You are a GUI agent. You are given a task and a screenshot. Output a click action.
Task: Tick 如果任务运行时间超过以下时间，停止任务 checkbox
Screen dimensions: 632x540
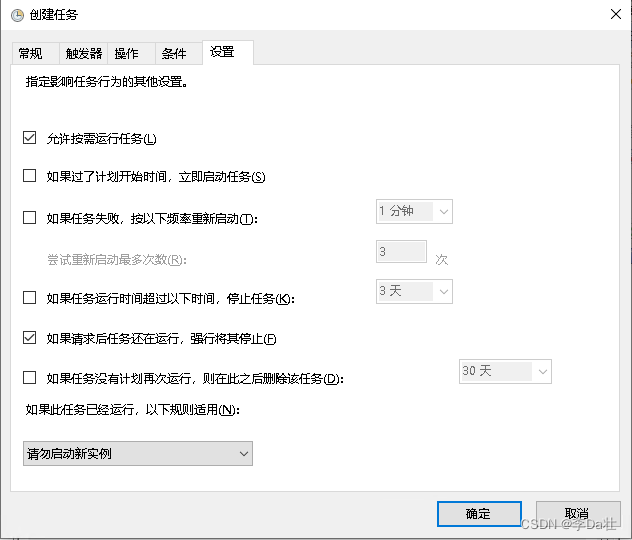tap(29, 298)
